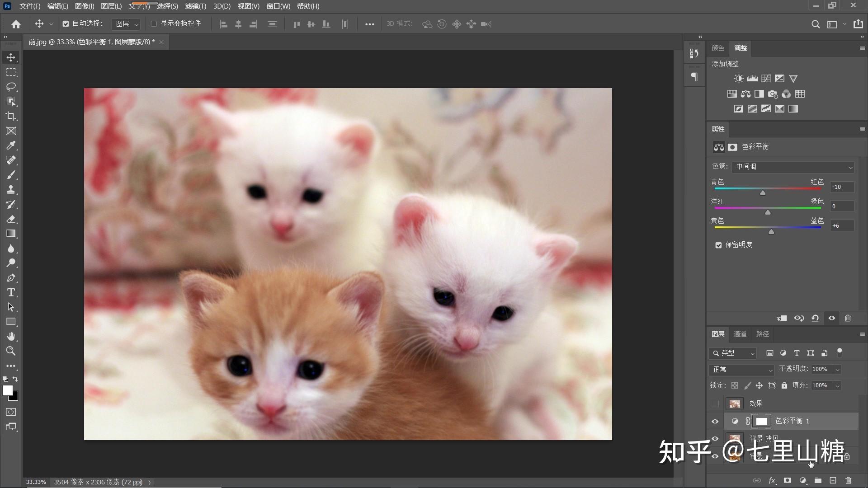Toggle clip adjustment to layer below
The image size is (868, 488).
click(782, 318)
